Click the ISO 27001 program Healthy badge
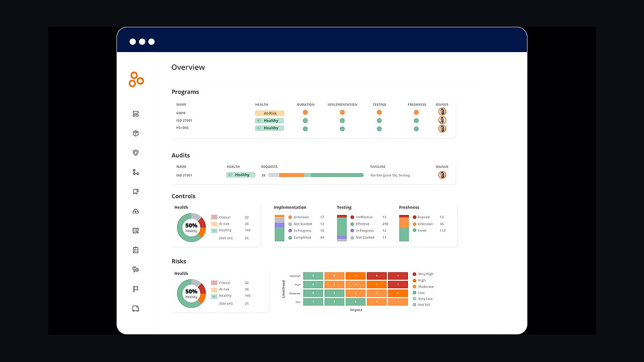This screenshot has height=362, width=644. (x=269, y=121)
